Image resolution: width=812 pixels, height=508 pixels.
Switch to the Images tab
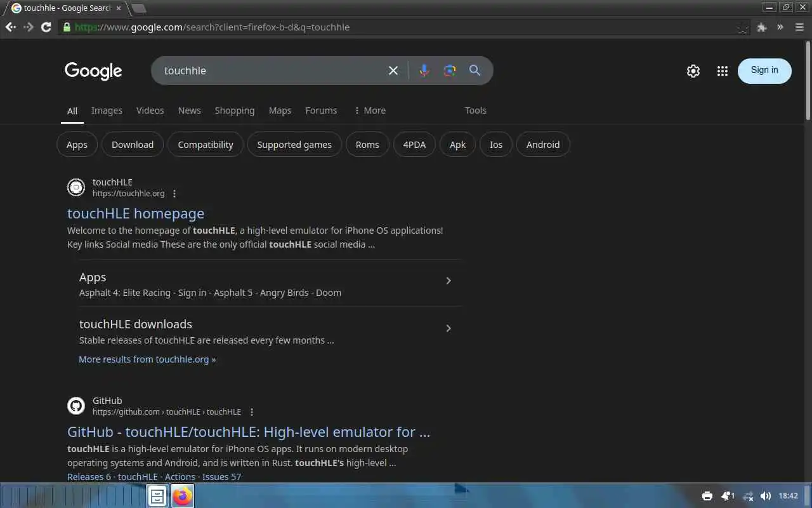pos(107,110)
